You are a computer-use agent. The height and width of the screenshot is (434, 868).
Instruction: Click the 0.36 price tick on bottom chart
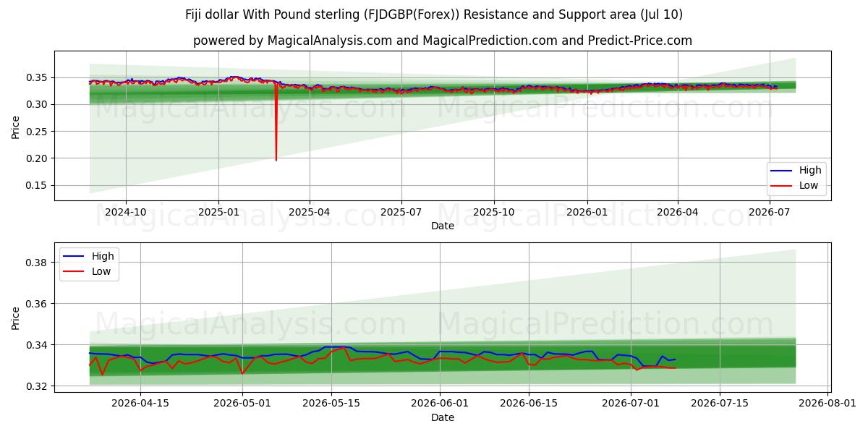click(38, 304)
